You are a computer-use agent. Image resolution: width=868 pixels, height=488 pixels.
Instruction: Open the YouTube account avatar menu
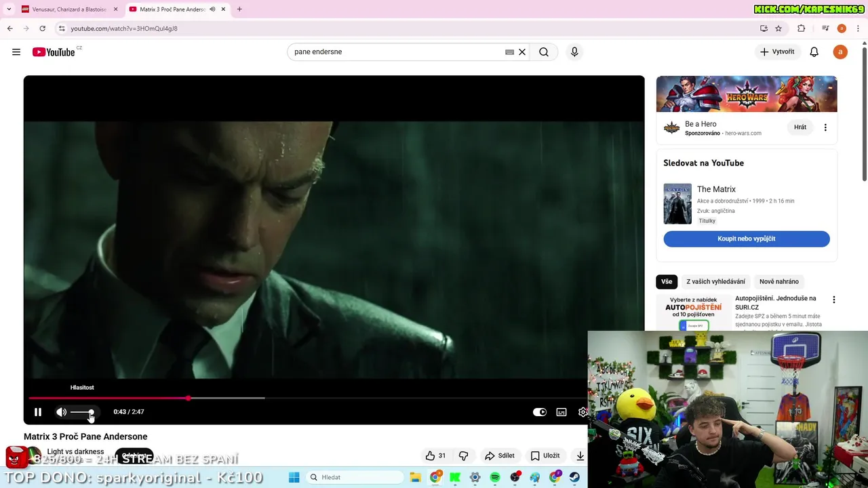tap(840, 52)
